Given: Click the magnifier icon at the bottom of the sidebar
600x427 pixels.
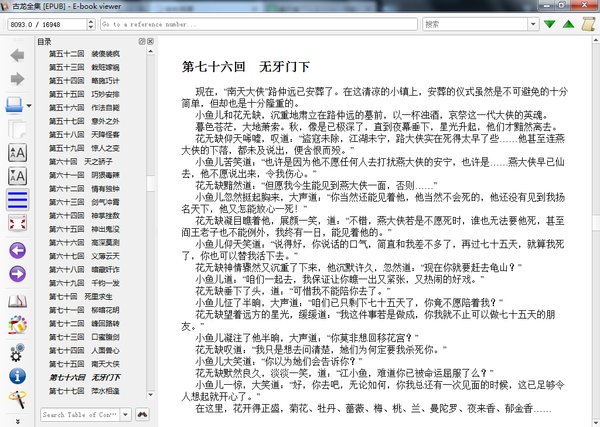Looking at the screenshot, I should pos(17,399).
